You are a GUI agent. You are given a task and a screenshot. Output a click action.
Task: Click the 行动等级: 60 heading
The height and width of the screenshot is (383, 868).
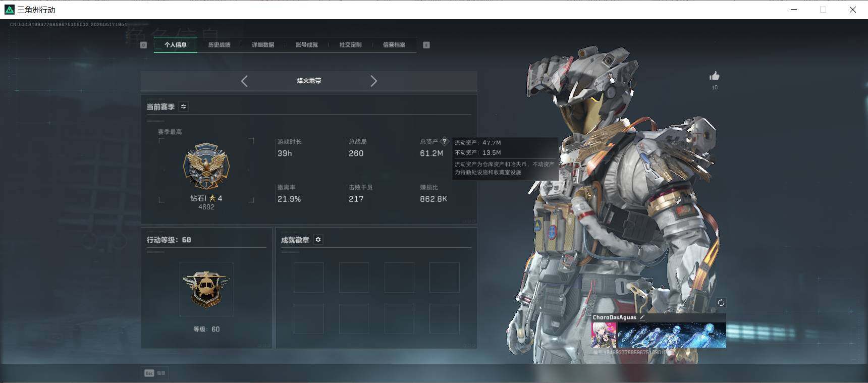click(x=169, y=240)
